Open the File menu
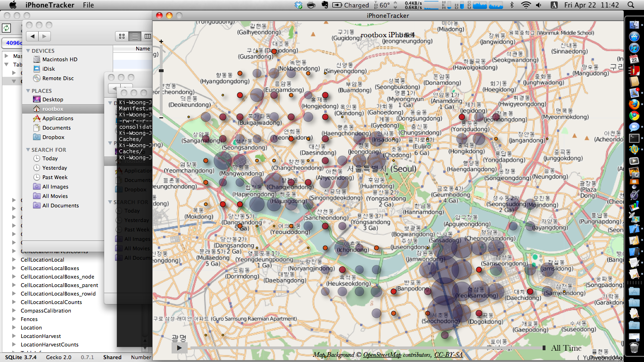Viewport: 644px width, 362px height. [x=88, y=5]
